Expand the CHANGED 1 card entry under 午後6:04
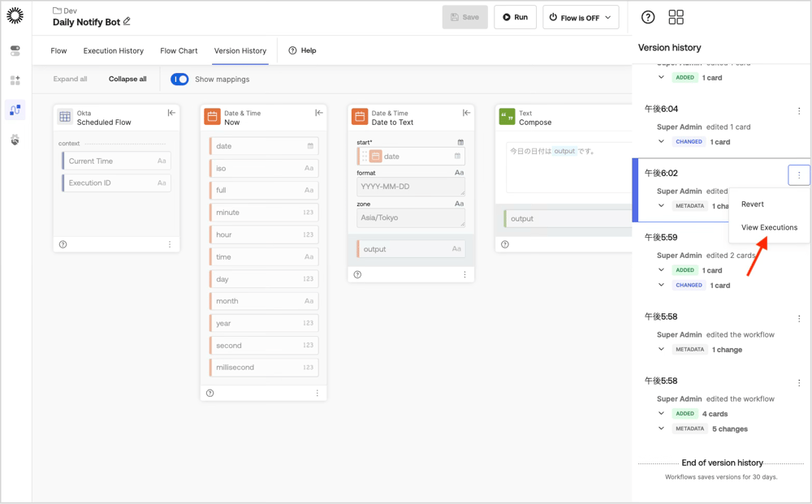The height and width of the screenshot is (504, 812). click(x=661, y=141)
